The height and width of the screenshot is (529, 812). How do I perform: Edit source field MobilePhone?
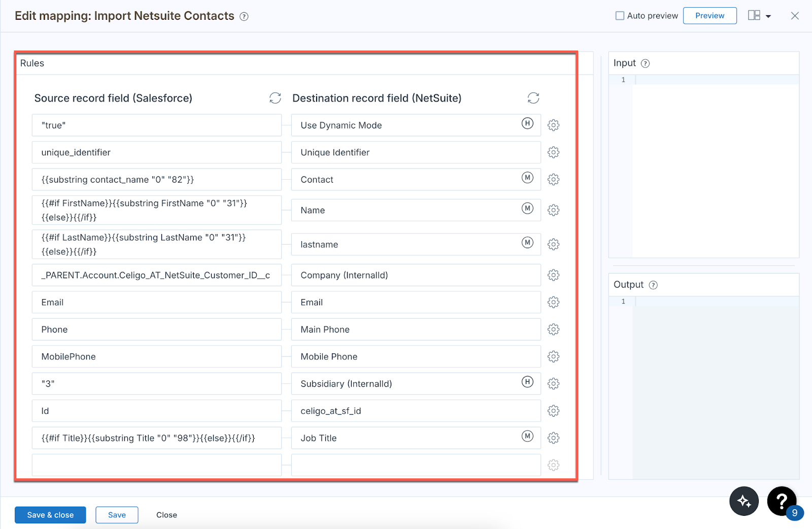[156, 356]
